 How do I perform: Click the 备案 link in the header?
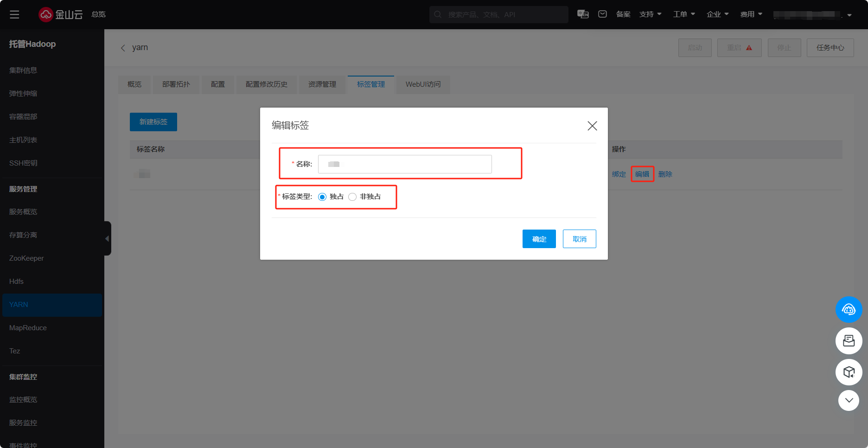tap(623, 14)
